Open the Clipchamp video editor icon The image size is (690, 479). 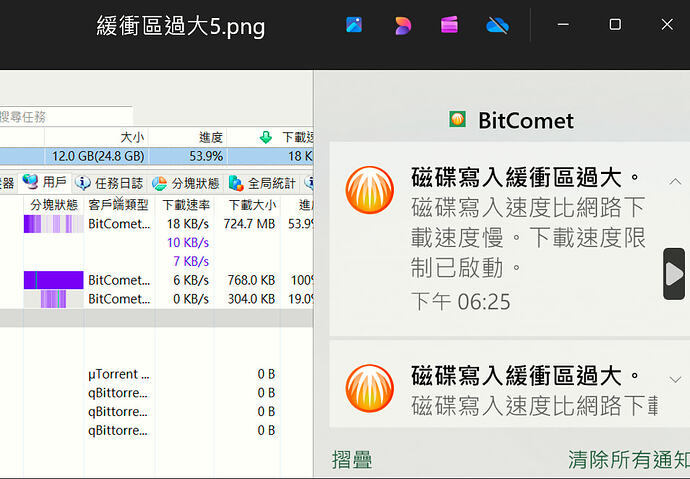449,25
